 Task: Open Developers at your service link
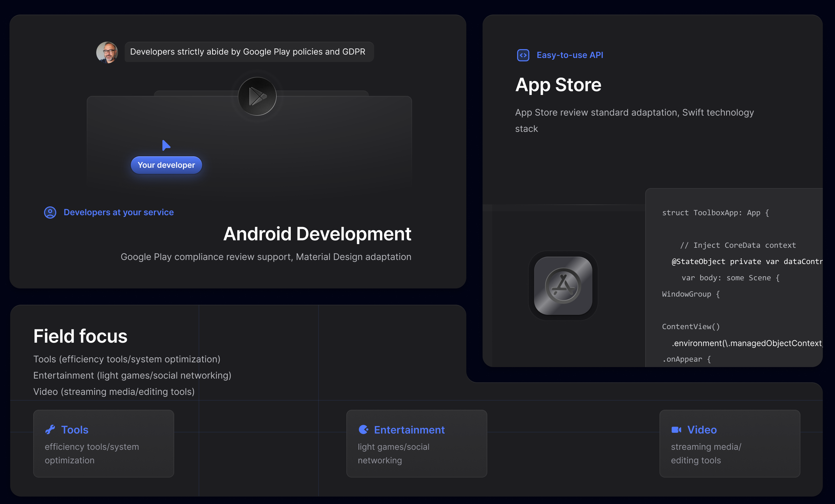(119, 213)
